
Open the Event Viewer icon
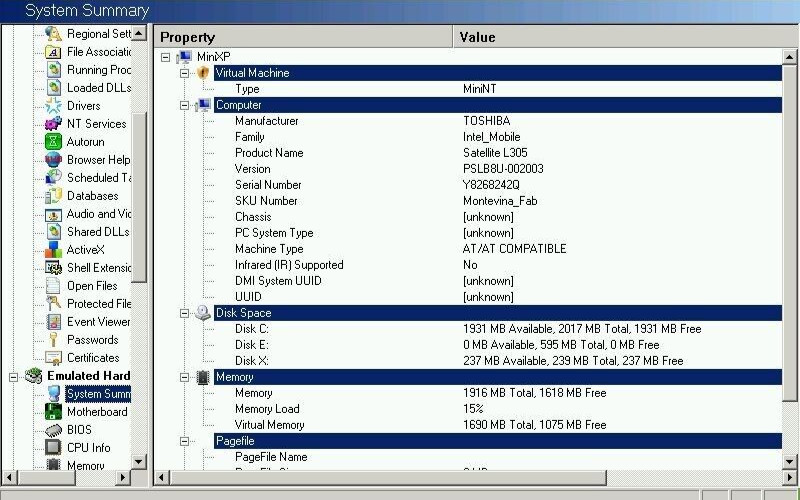click(x=53, y=321)
